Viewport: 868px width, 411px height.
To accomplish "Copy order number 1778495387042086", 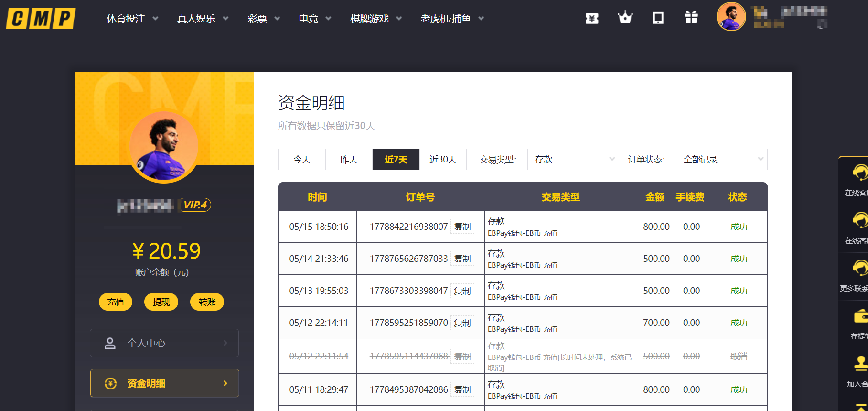I will point(462,389).
